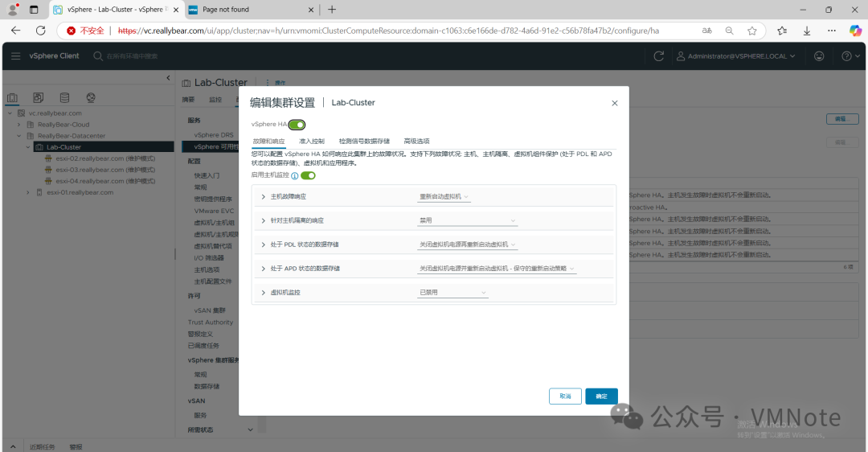Click the browser zoom magnifier icon

[730, 31]
